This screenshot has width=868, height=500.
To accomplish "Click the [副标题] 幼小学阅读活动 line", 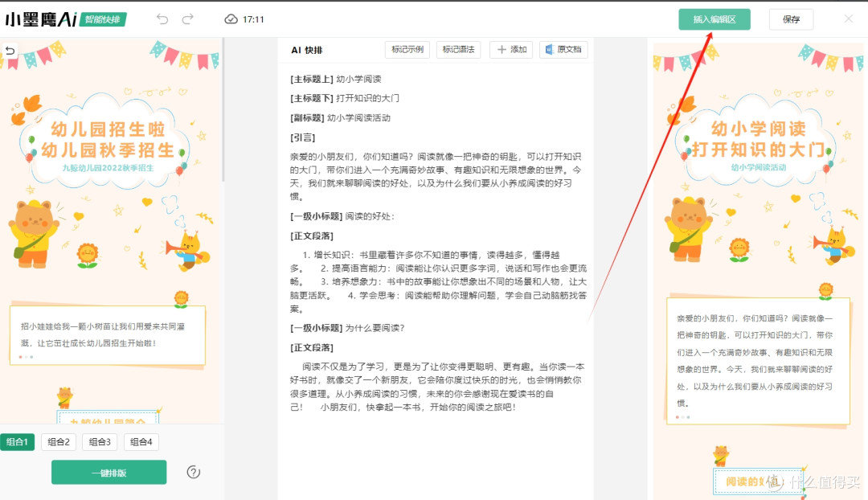I will [341, 118].
